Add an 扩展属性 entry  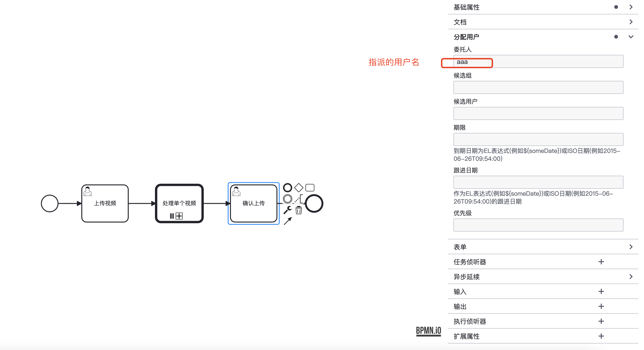click(601, 336)
